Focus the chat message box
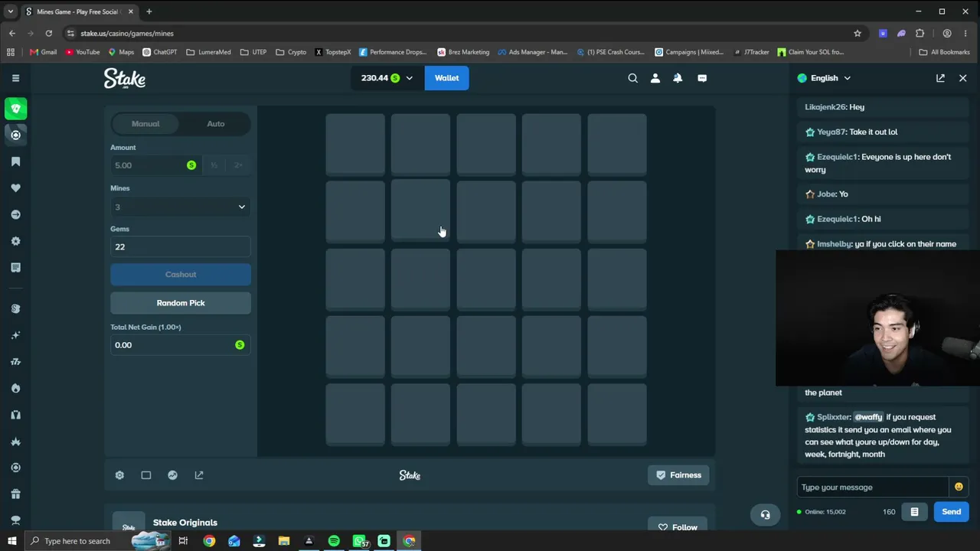Image resolution: width=980 pixels, height=551 pixels. pos(873,487)
